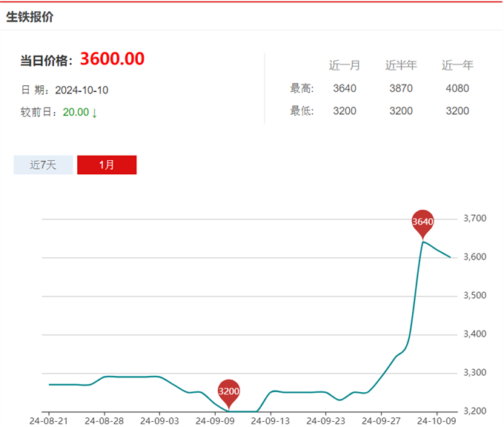The height and width of the screenshot is (427, 504).
Task: Select the 1月 tab
Action: coord(107,165)
